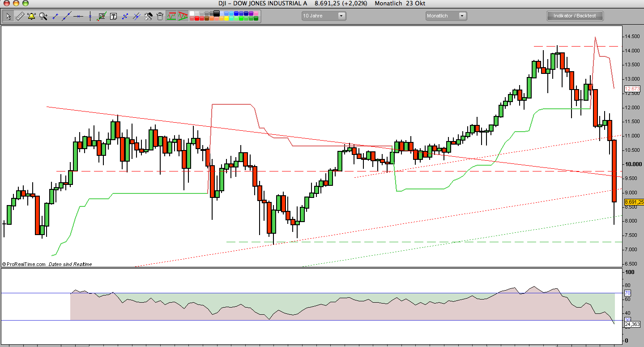Click the macOS red close window button

[x=6, y=4]
